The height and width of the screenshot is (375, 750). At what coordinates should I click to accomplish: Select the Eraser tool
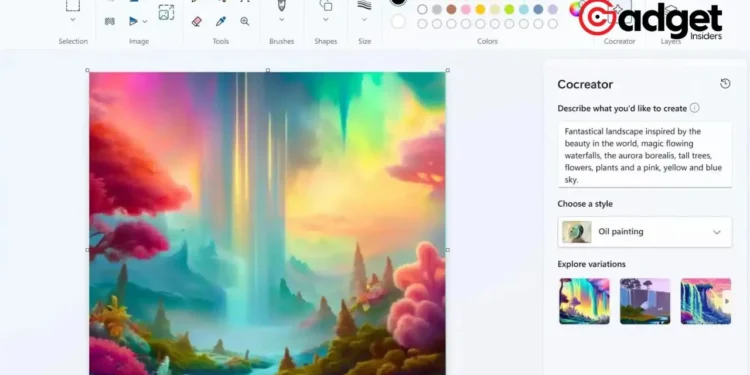pyautogui.click(x=197, y=22)
